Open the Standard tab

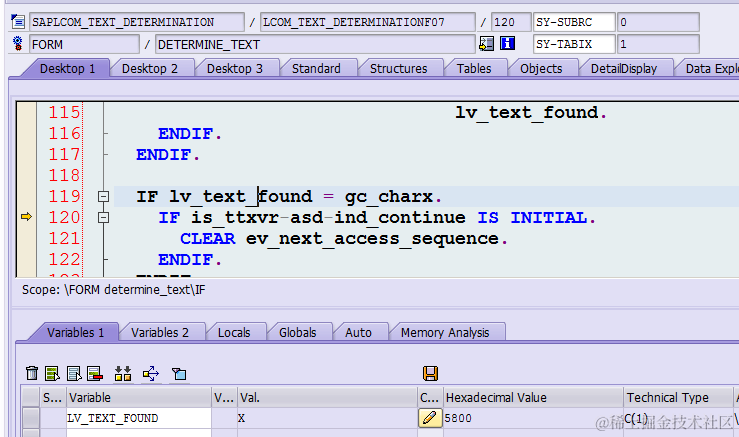point(316,68)
